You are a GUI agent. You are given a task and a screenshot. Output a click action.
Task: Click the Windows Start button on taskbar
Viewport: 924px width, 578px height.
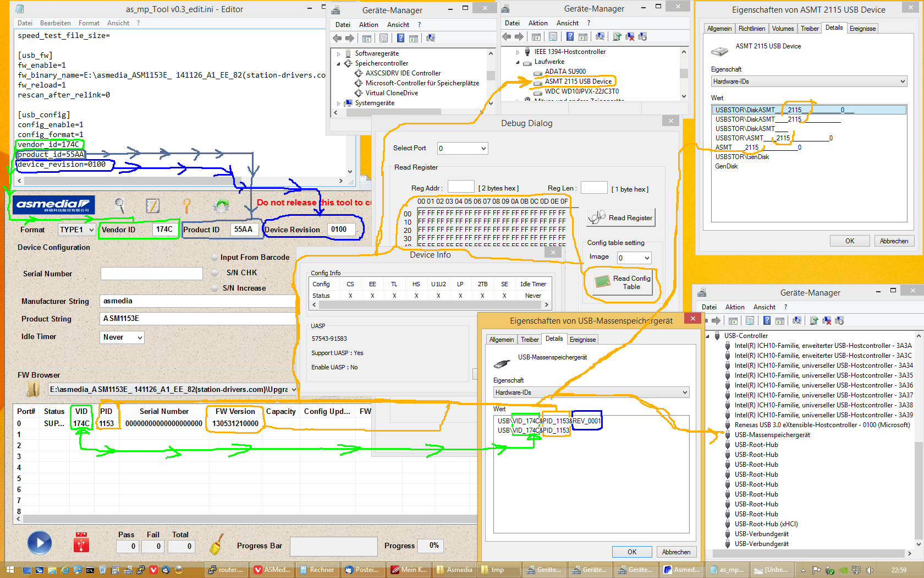9,570
